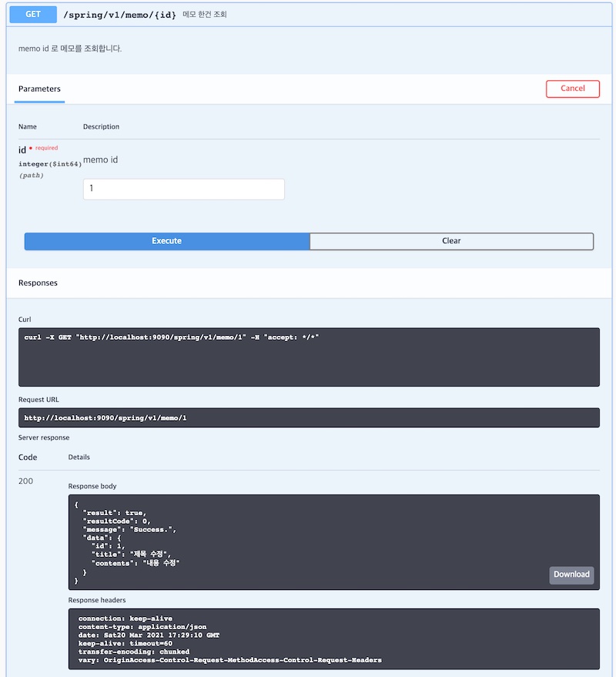Select the Parameters tab
616x677 pixels.
[x=39, y=89]
